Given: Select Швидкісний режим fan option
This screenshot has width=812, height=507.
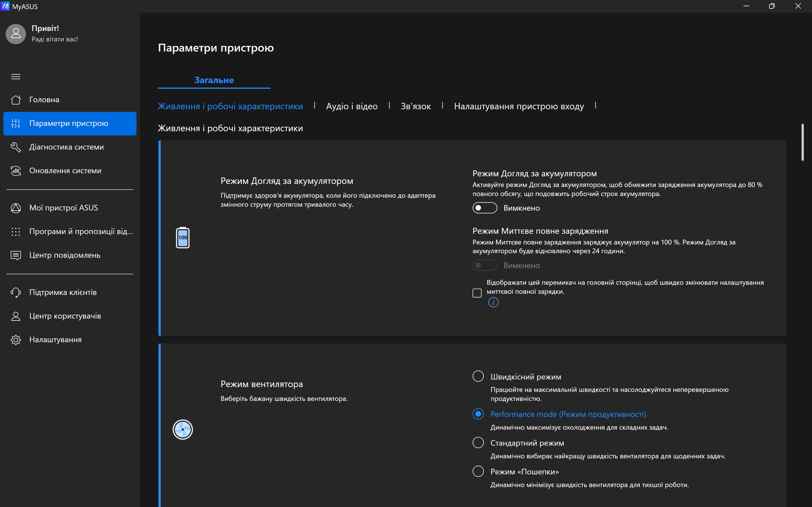Looking at the screenshot, I should pos(478,376).
